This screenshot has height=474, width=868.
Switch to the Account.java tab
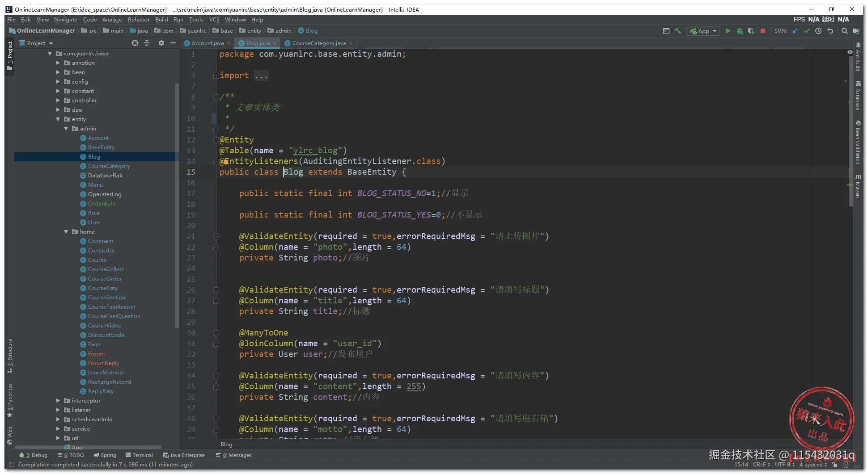[207, 43]
